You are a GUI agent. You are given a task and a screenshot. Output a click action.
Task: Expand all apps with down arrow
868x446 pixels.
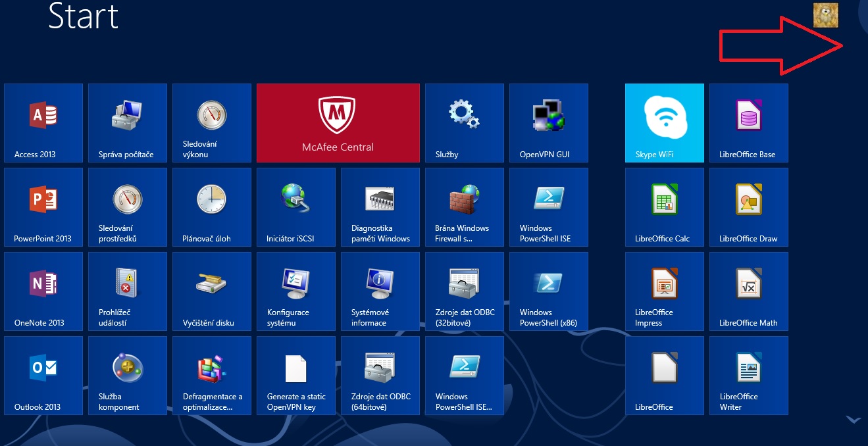854,420
